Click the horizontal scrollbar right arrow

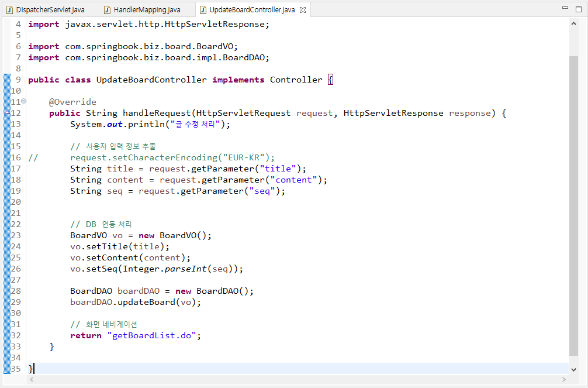coord(563,380)
